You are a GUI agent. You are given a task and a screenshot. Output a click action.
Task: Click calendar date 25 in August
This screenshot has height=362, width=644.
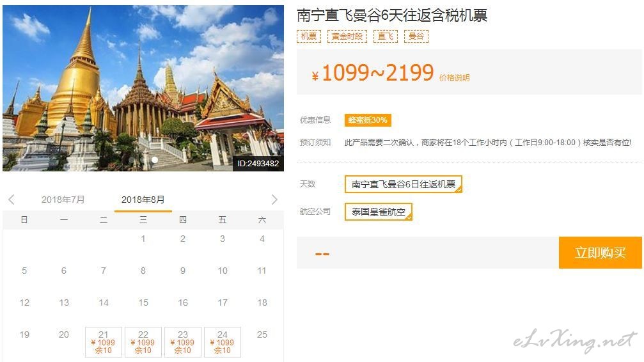262,334
